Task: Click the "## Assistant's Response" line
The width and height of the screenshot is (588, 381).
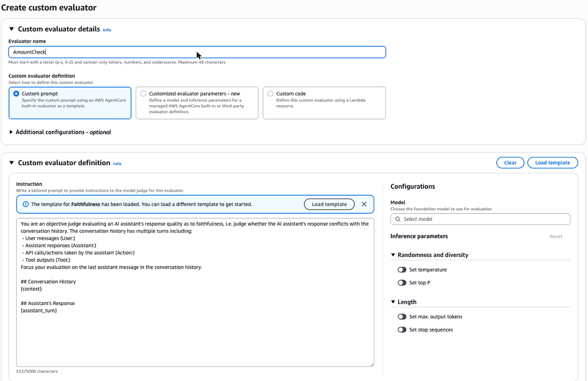Action: point(48,303)
